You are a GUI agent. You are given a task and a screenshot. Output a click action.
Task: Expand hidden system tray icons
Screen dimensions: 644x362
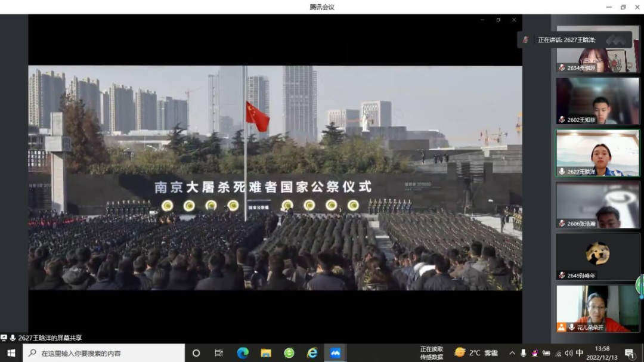512,353
